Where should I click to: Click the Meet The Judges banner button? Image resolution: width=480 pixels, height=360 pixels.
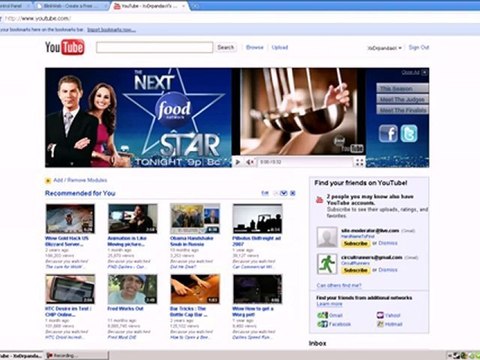pyautogui.click(x=402, y=99)
